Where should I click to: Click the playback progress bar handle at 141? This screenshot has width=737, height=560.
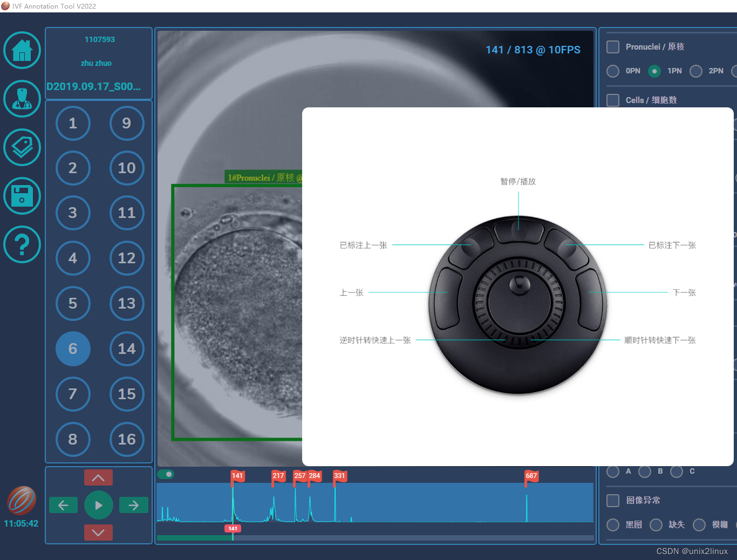233,529
